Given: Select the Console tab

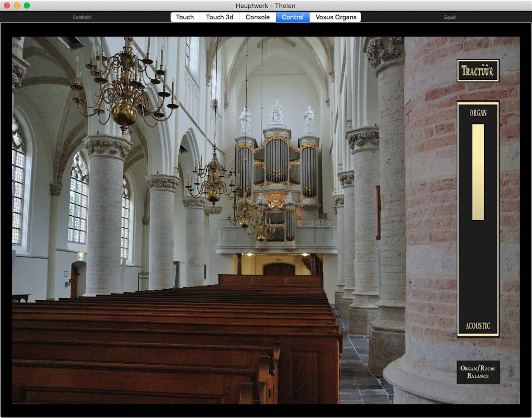Looking at the screenshot, I should click(257, 17).
